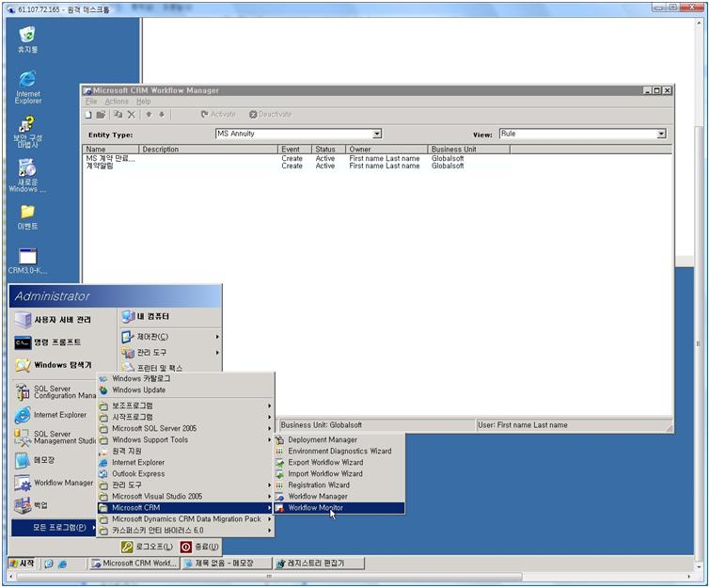Click the 시작 Start button on taskbar
The image size is (710, 588).
click(23, 564)
